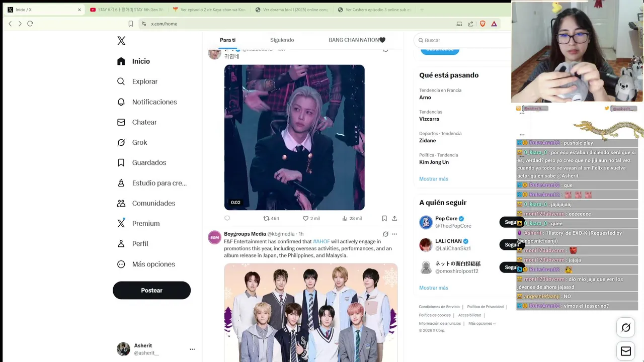Open the Zidane trend
The width and height of the screenshot is (644, 362).
click(x=428, y=141)
